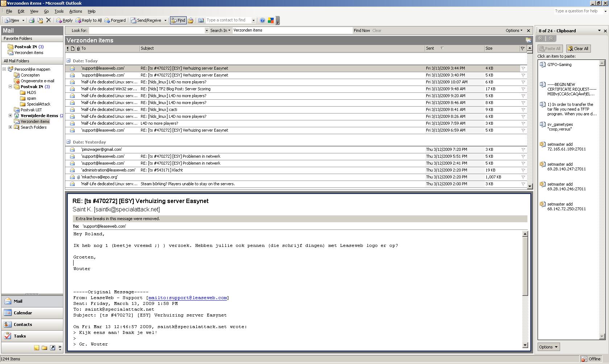Viewport: 609px width, 364px height.
Task: Click the Organize icon next to Find
Action: pyautogui.click(x=191, y=20)
